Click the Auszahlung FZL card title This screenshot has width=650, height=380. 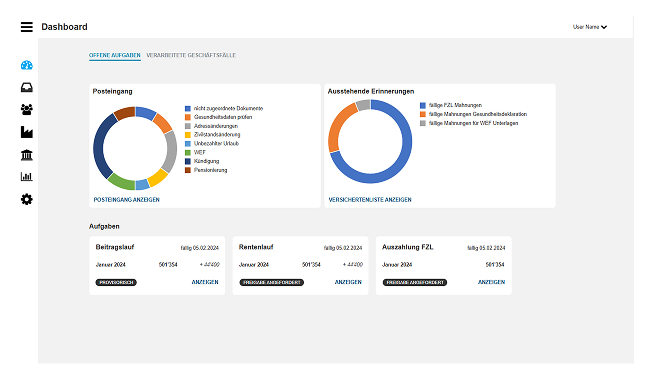tap(407, 247)
